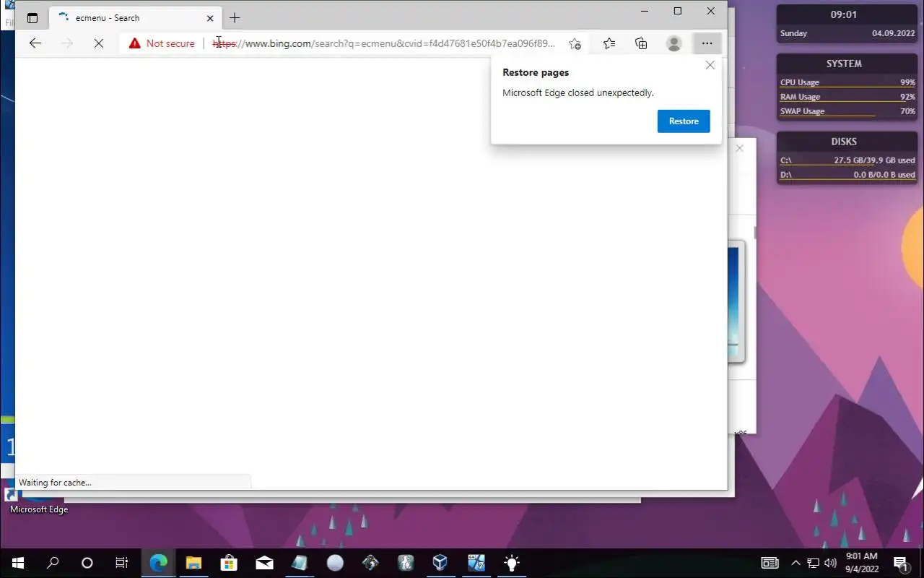The height and width of the screenshot is (578, 924).
Task: Open Mail app from taskbar
Action: (x=264, y=563)
